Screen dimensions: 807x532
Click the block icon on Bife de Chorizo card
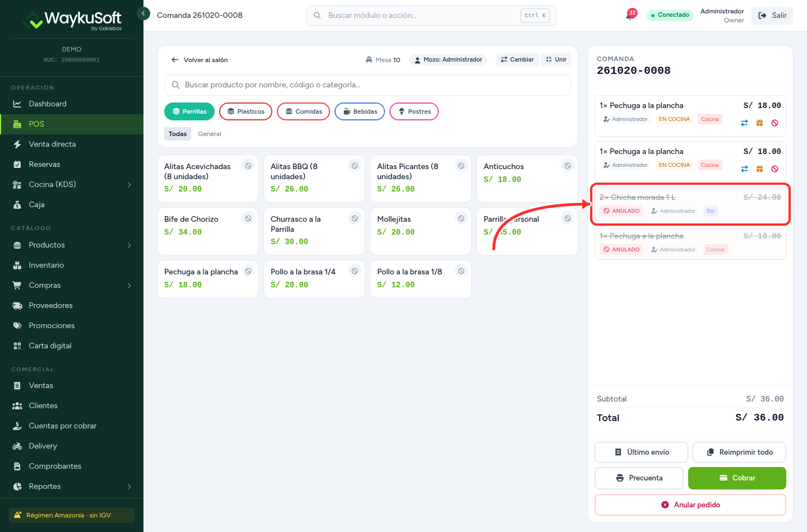[248, 218]
